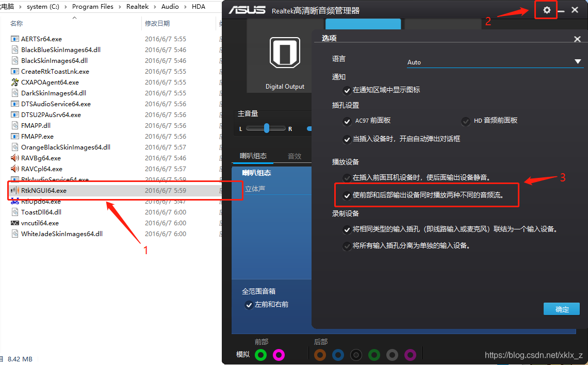Select the dark device tab beside blue
588x365 pixels.
click(443, 24)
